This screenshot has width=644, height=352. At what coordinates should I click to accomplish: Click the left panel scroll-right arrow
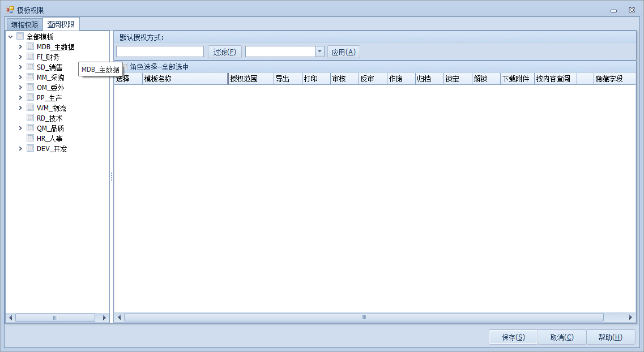tap(104, 318)
